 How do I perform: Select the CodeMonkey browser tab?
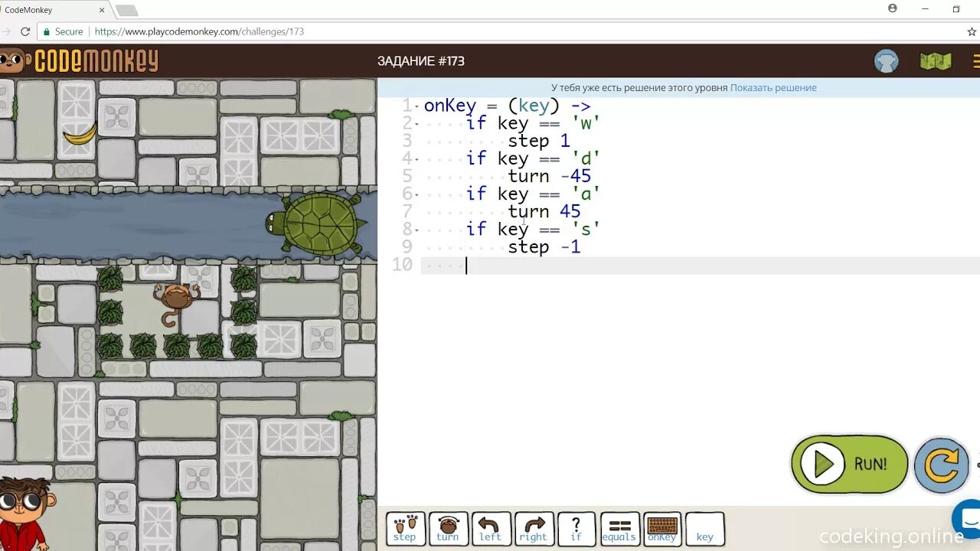(x=54, y=10)
